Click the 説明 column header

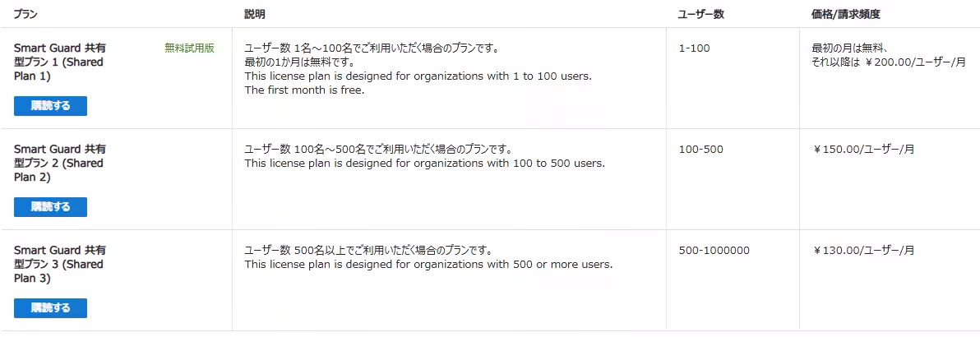[x=255, y=15]
